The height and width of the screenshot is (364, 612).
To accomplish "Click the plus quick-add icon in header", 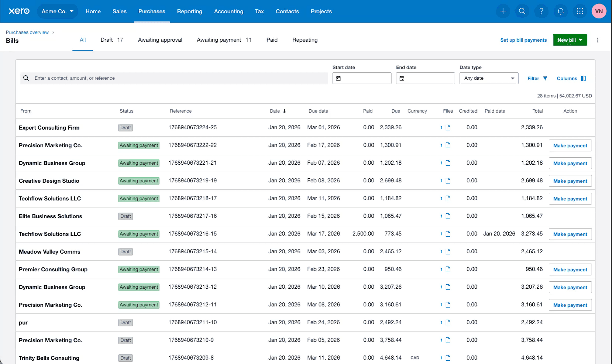I will (503, 11).
